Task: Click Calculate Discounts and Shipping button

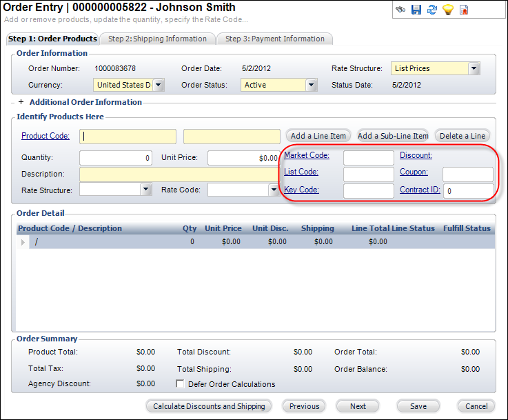Action: 209,406
